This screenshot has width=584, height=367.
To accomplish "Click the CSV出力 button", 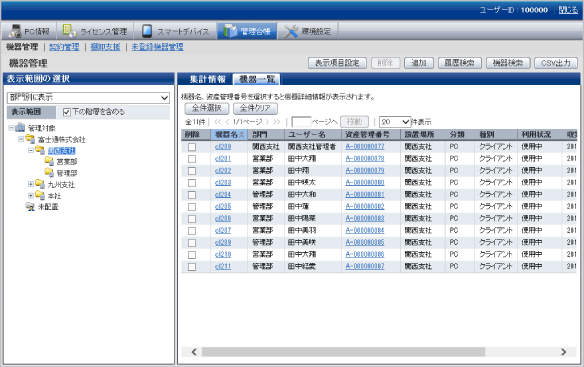I will click(556, 63).
